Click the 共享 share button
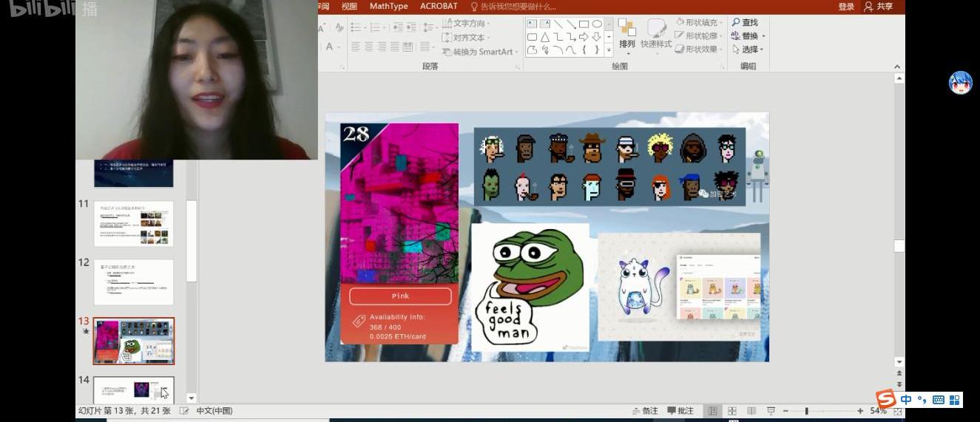 [x=879, y=7]
